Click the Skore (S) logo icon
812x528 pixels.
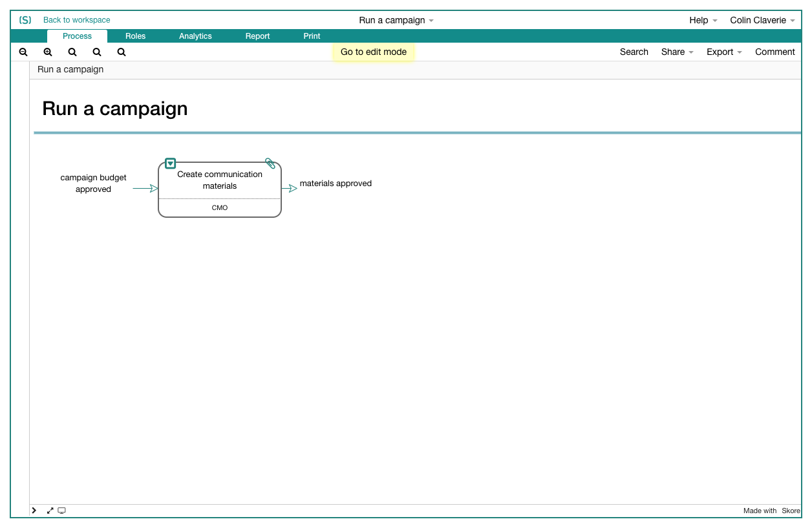[25, 20]
